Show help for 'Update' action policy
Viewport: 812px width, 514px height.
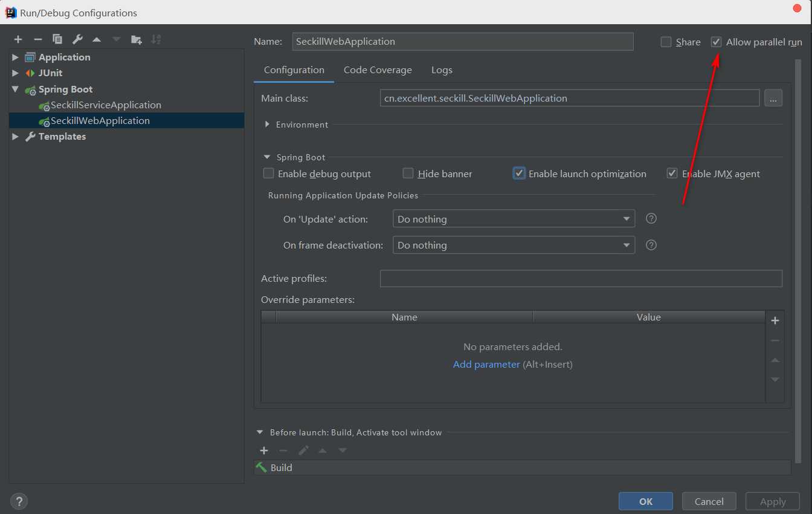[x=651, y=218]
